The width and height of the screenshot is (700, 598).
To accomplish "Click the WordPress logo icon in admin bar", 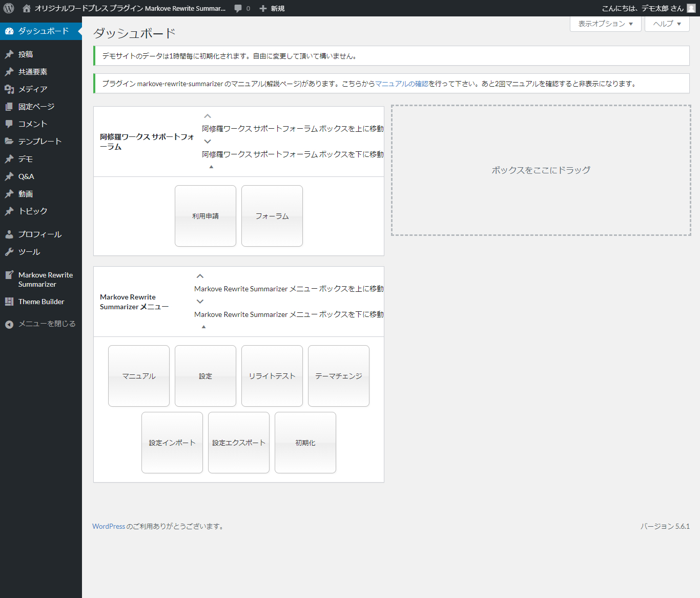I will coord(9,8).
